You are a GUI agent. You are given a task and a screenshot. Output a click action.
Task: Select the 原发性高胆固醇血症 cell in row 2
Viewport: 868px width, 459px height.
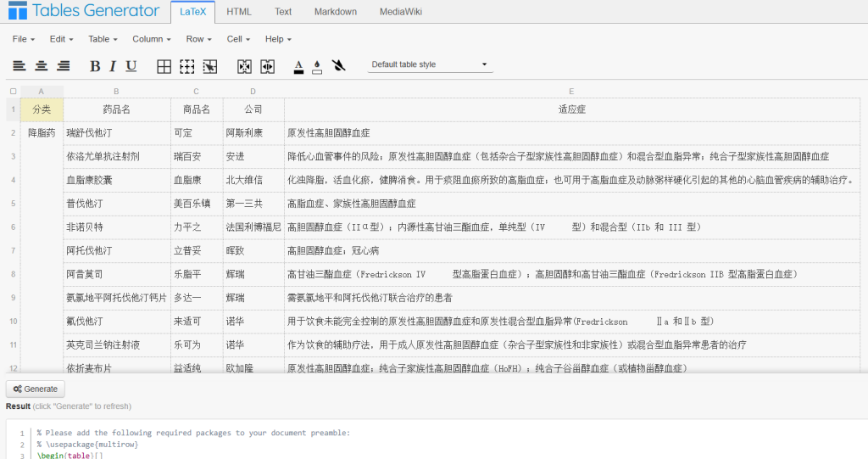click(572, 133)
